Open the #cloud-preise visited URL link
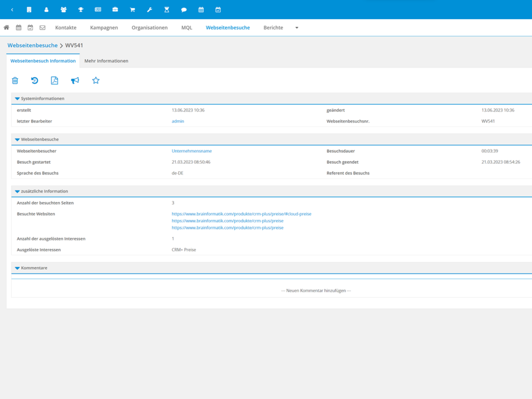 tap(241, 214)
